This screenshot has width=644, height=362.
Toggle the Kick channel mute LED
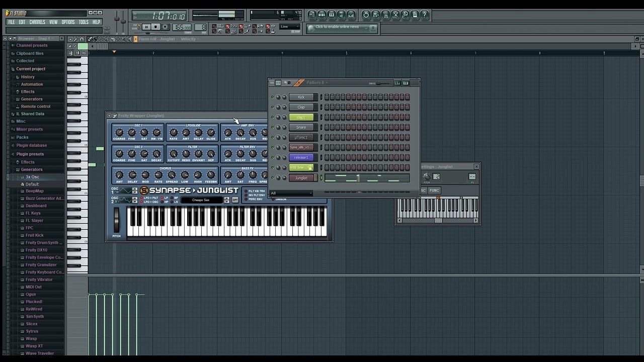tap(272, 97)
